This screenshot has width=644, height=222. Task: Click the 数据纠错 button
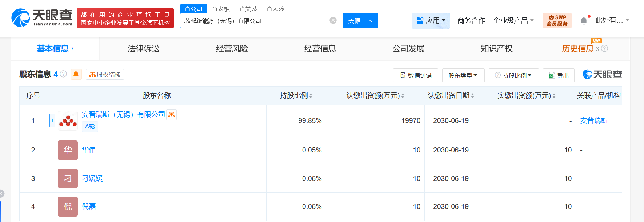[x=416, y=75]
